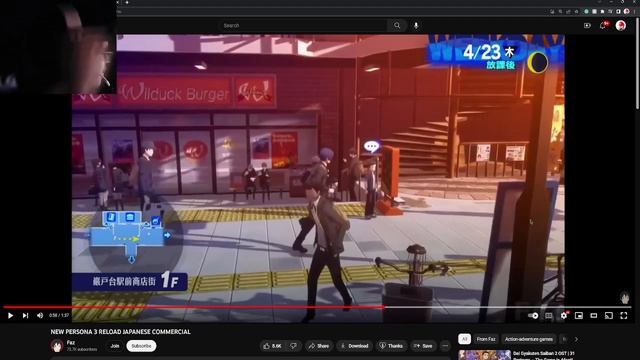This screenshot has height=360, width=640.
Task: Open the player settings gear
Action: click(564, 316)
